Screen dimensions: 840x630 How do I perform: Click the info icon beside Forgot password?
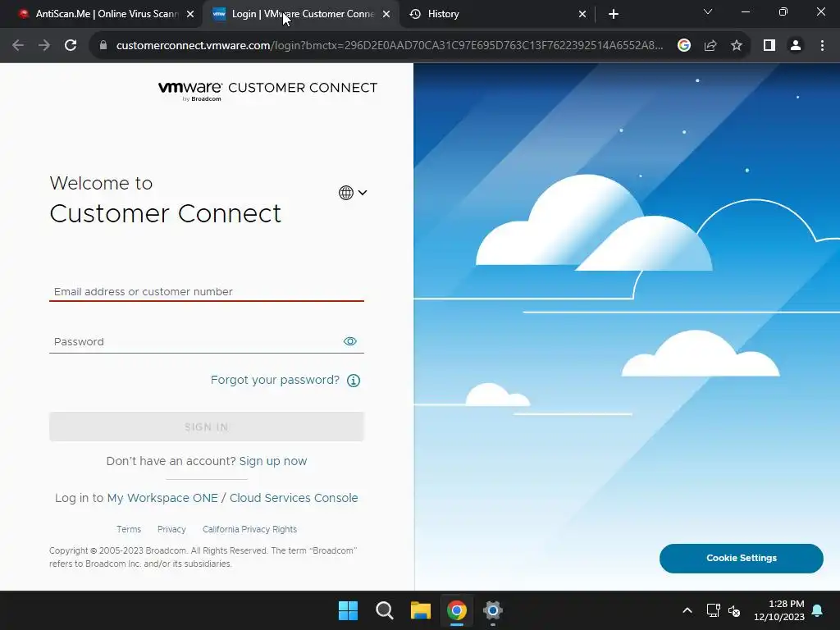click(354, 381)
